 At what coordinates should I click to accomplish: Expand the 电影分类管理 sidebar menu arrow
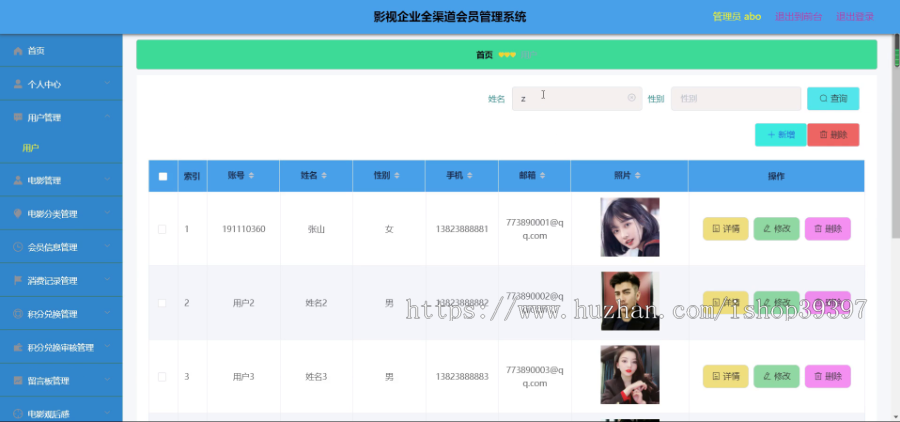107,213
